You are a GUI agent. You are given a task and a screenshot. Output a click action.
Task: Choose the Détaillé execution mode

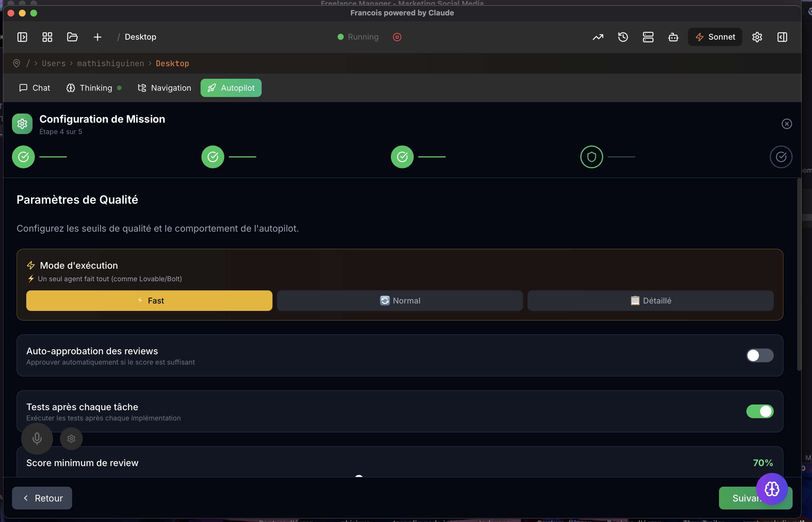click(x=650, y=301)
